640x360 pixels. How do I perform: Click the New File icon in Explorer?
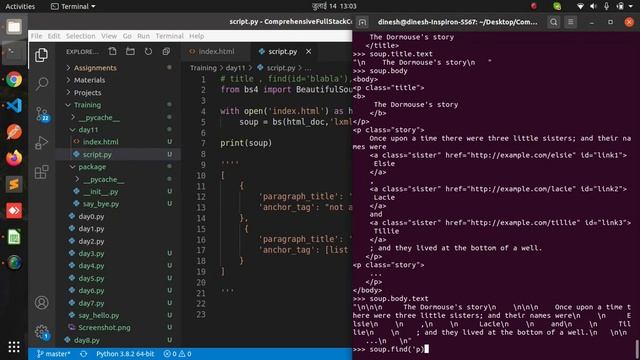click(x=112, y=51)
